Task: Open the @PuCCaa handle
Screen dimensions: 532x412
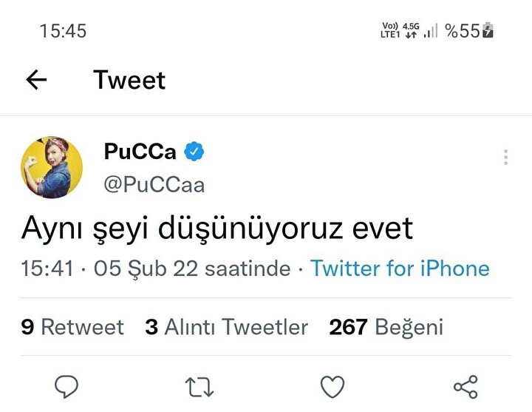Action: 154,184
